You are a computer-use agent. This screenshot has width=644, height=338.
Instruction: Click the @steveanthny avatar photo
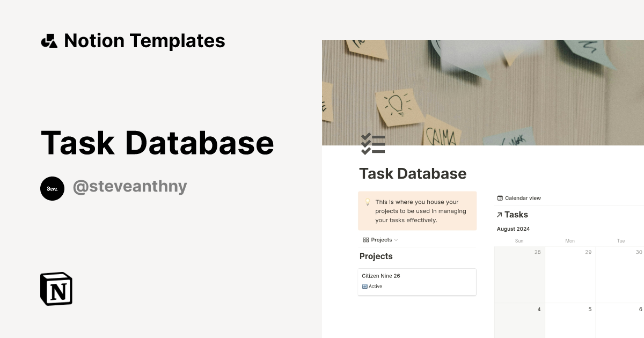tap(52, 188)
